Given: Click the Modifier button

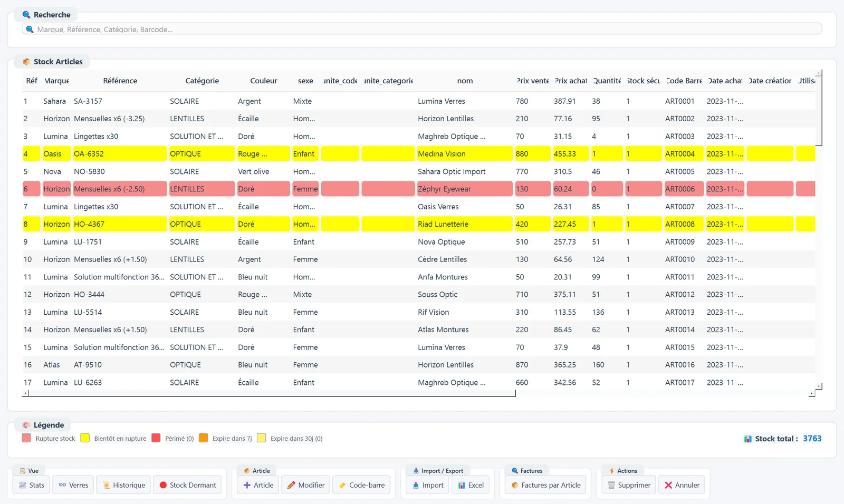Looking at the screenshot, I should point(306,485).
